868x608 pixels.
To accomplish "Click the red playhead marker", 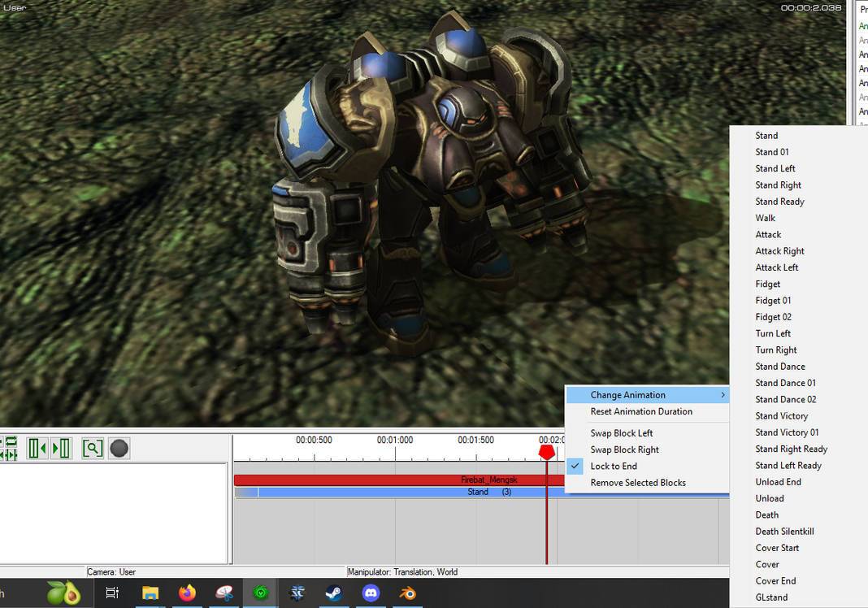I will tap(546, 452).
